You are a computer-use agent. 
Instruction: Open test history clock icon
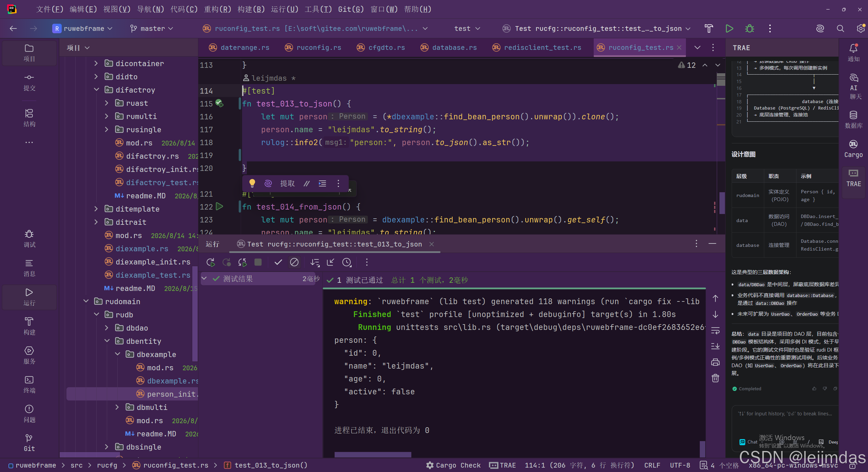pos(347,262)
